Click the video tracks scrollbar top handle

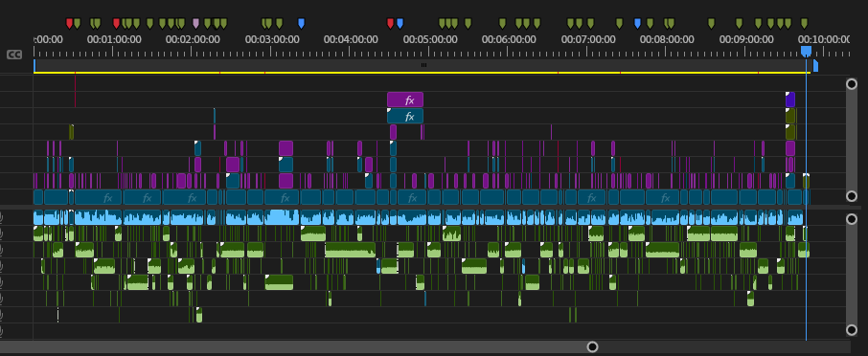(x=852, y=84)
